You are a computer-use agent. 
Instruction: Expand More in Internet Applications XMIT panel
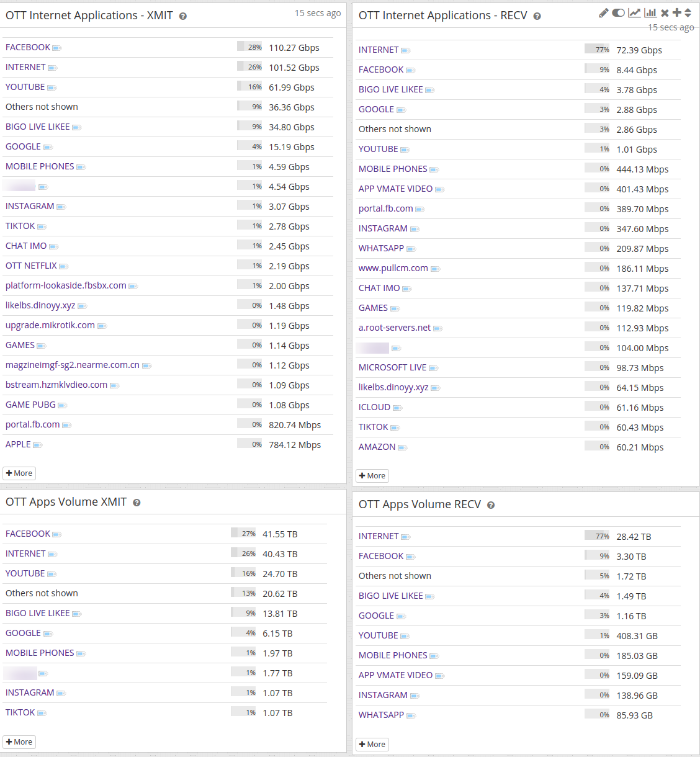click(19, 473)
